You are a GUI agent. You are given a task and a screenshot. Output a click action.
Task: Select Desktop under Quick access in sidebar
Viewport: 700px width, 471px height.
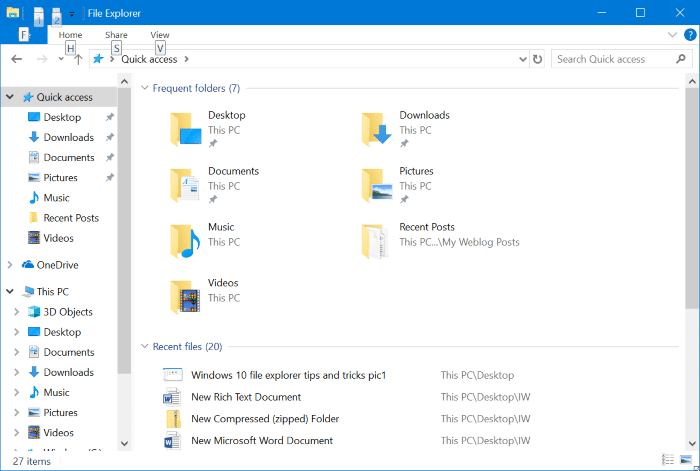click(x=62, y=117)
